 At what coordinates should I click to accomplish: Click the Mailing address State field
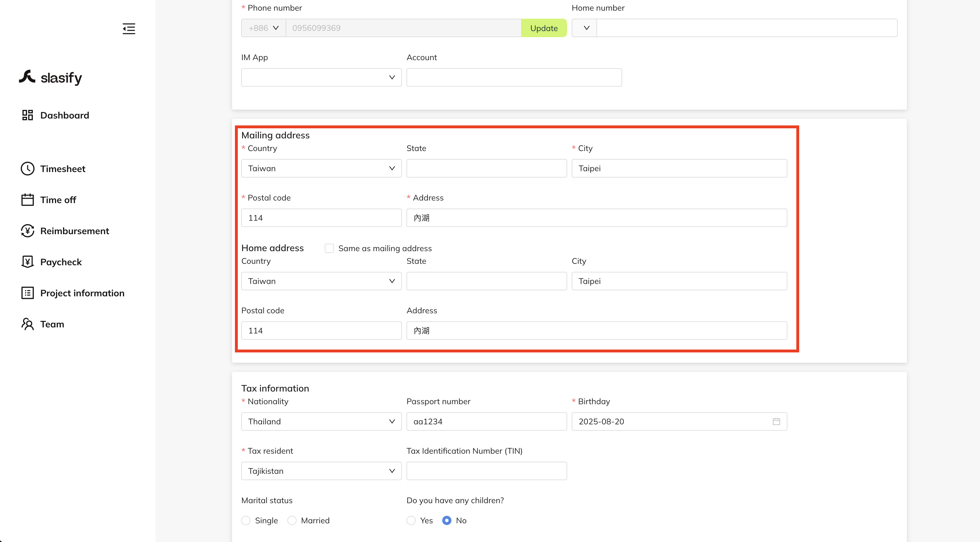(x=487, y=168)
